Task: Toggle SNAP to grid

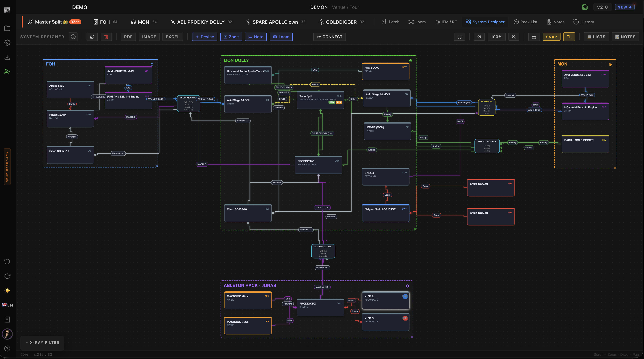Action: pos(551,37)
